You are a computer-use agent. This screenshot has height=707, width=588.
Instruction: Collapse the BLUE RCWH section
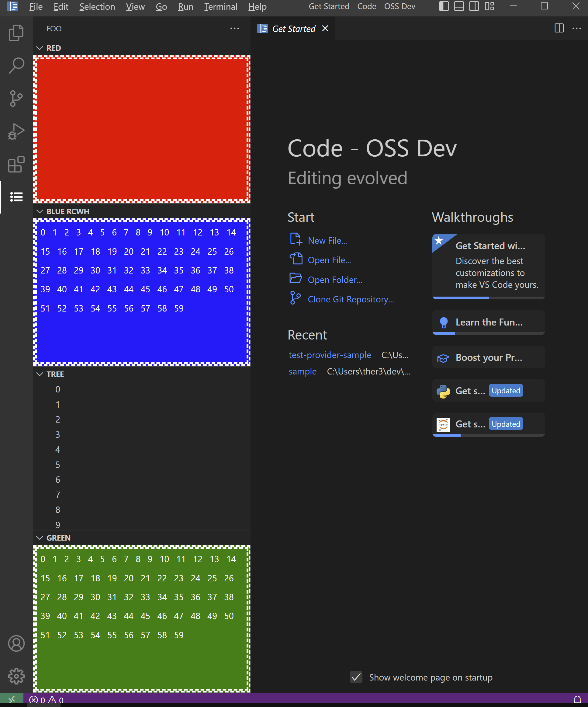click(x=40, y=211)
